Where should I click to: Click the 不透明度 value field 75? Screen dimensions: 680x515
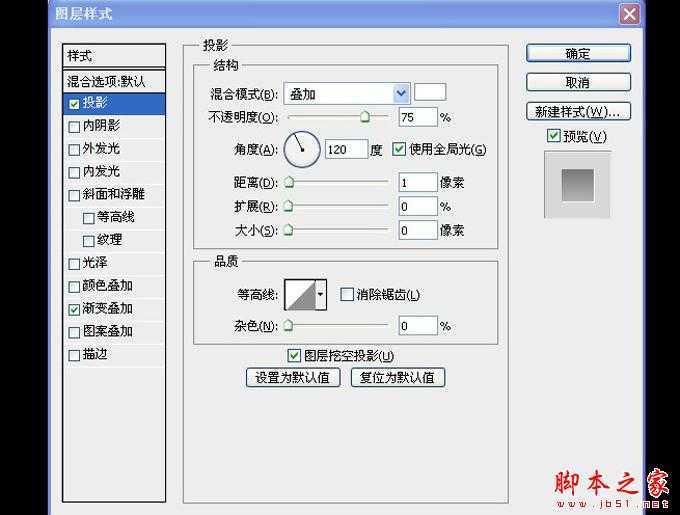tap(418, 117)
